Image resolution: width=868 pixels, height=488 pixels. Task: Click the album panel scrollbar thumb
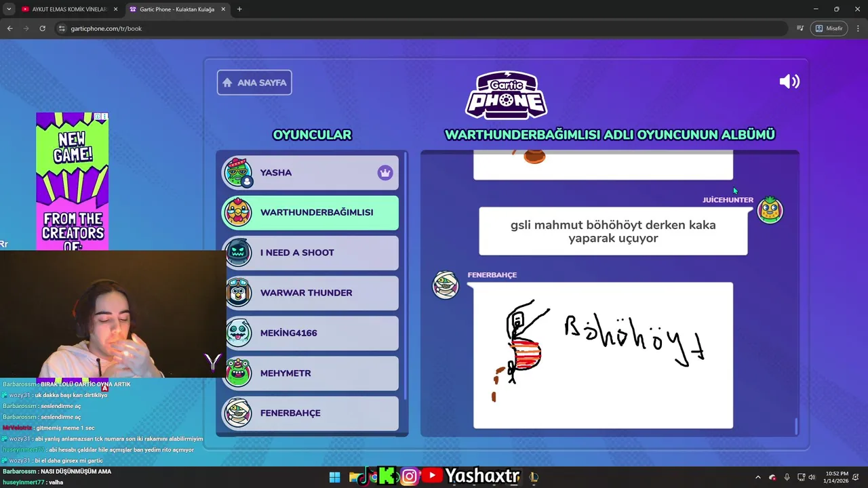[x=796, y=426]
